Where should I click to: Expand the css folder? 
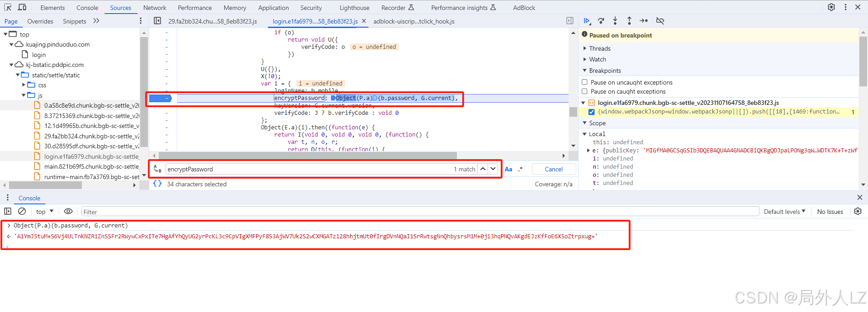24,85
